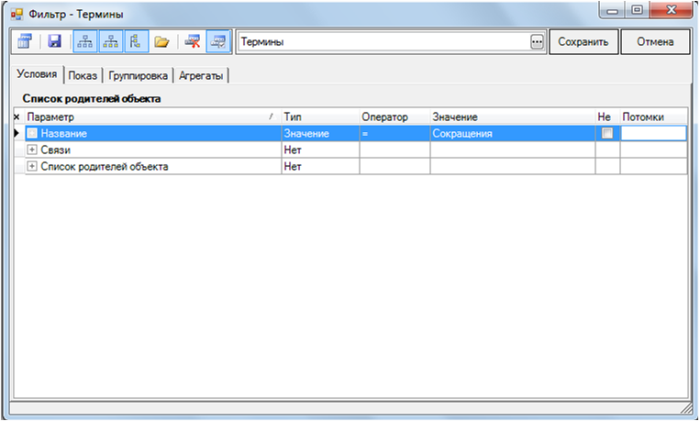Click the open folder icon
Viewport: 700px width, 421px height.
click(162, 42)
